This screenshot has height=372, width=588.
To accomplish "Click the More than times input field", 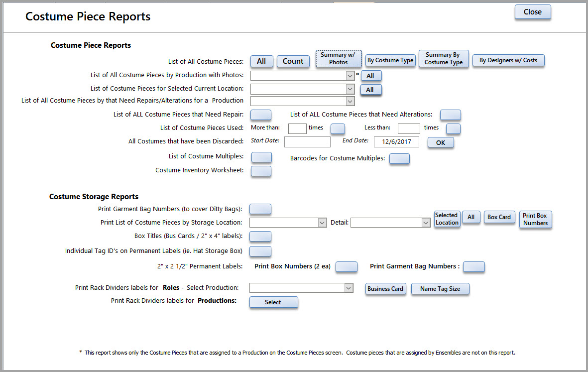I will (297, 128).
